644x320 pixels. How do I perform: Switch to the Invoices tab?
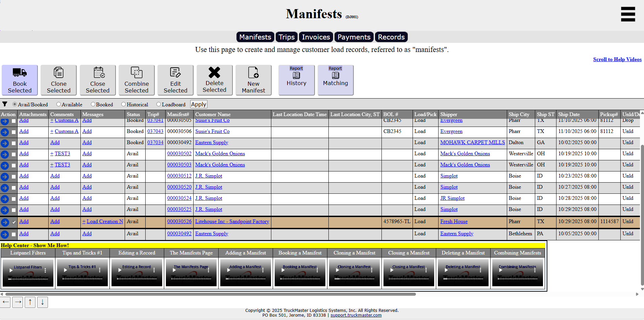pyautogui.click(x=316, y=37)
